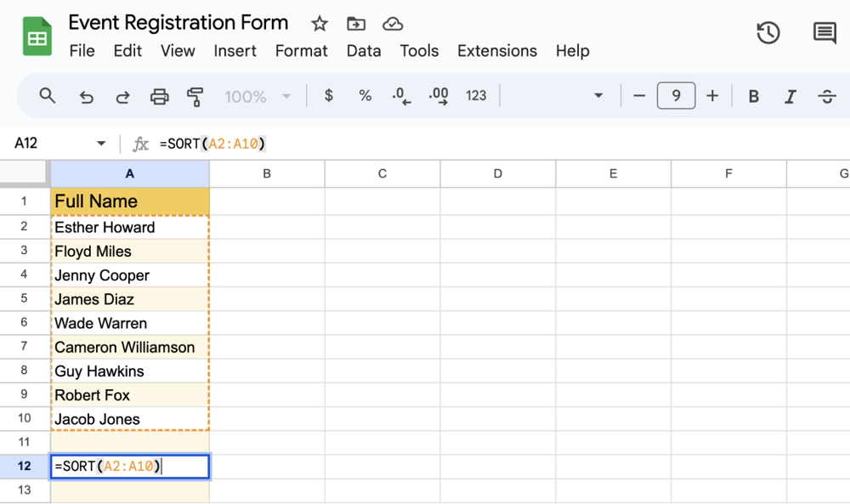The image size is (850, 504).
Task: Open the zoom level dropdown
Action: (258, 96)
